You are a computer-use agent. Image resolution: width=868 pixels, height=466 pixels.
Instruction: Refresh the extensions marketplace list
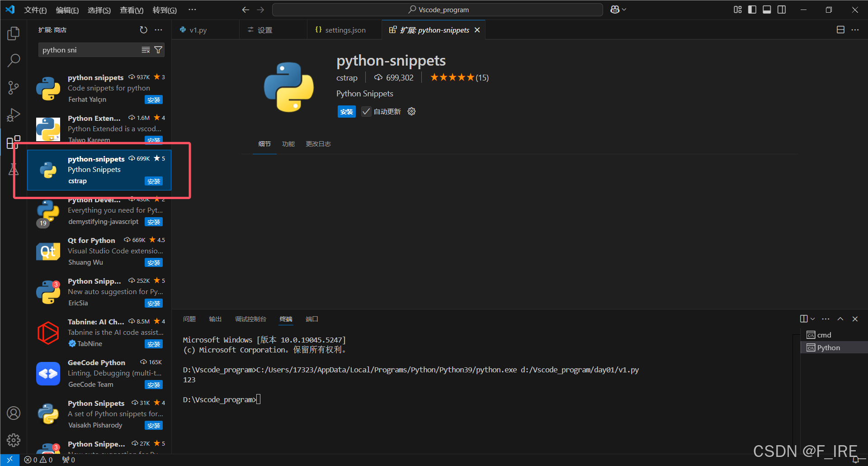point(143,30)
